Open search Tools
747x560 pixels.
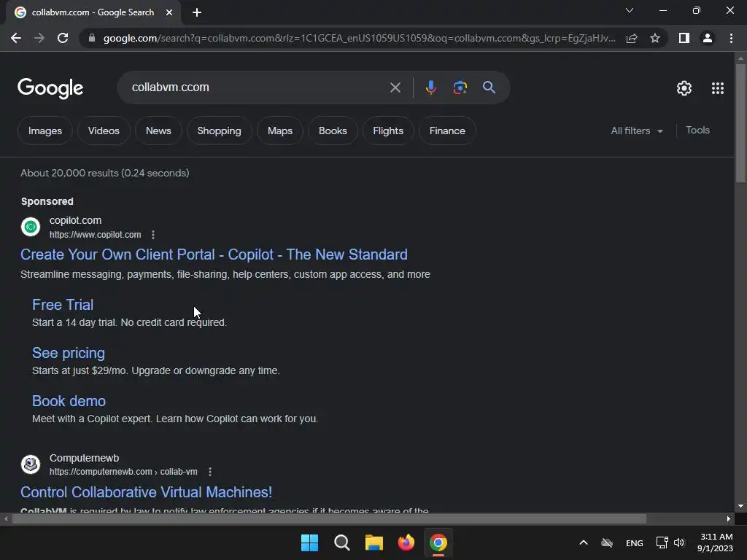click(x=697, y=130)
